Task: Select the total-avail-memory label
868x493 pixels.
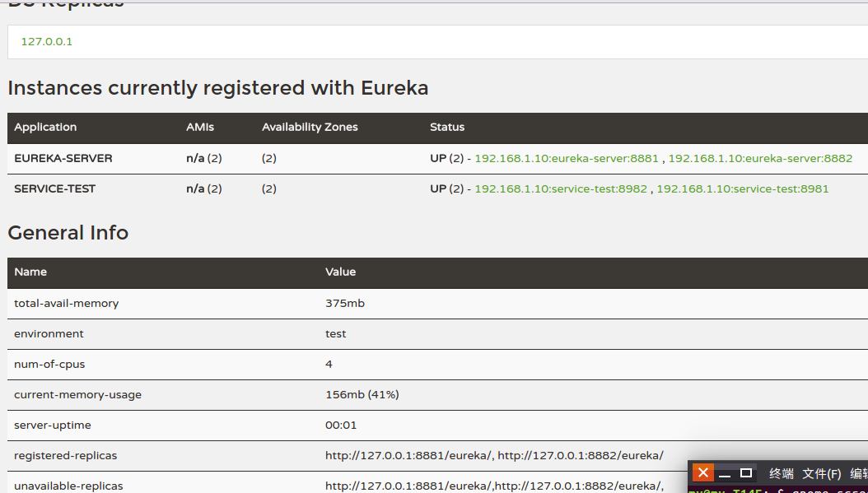Action: (67, 303)
